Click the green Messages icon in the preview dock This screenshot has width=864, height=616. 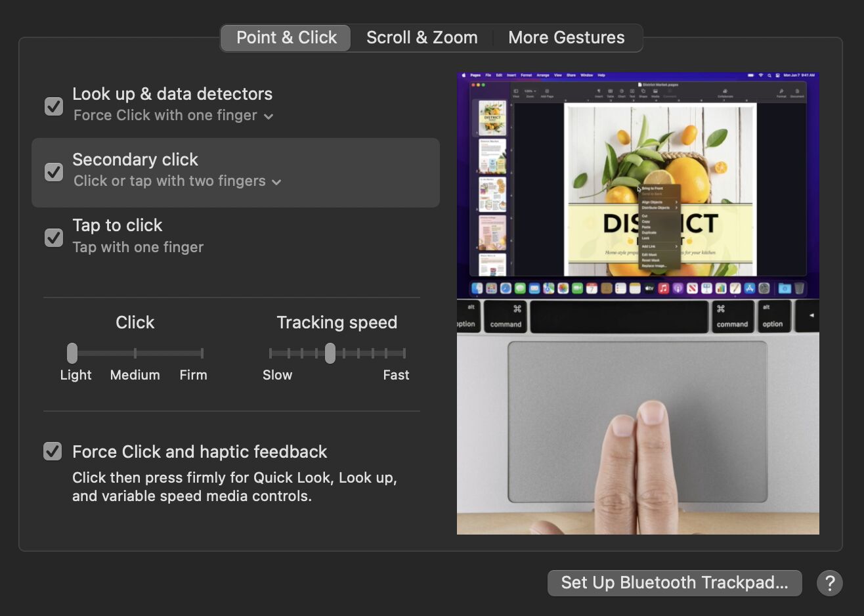(x=520, y=288)
